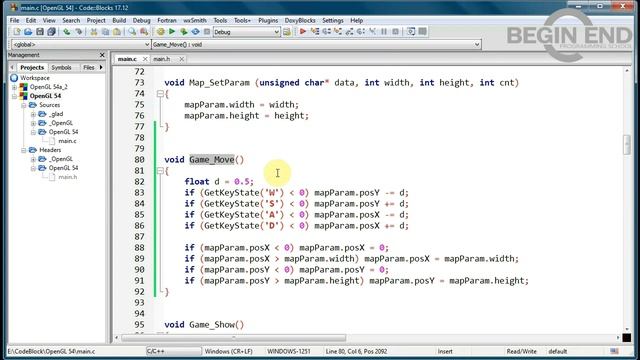Click the Step out debug icon

349,31
